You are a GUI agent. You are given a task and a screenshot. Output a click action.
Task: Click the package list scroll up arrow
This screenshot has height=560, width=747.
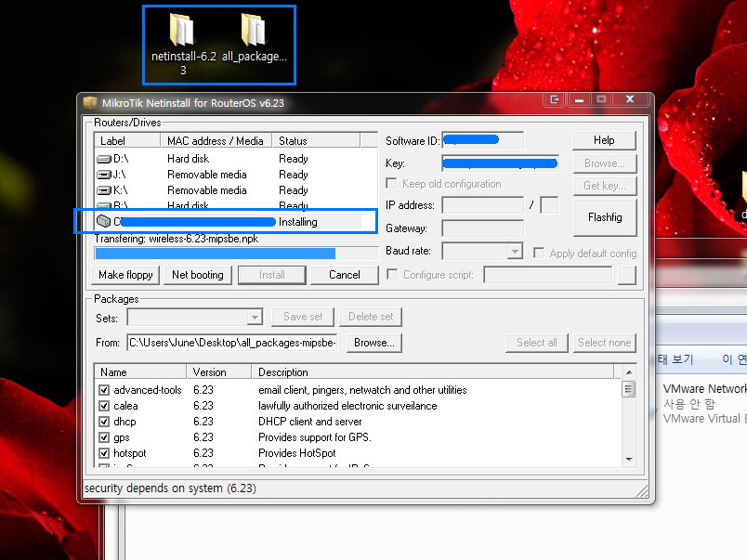(x=629, y=372)
